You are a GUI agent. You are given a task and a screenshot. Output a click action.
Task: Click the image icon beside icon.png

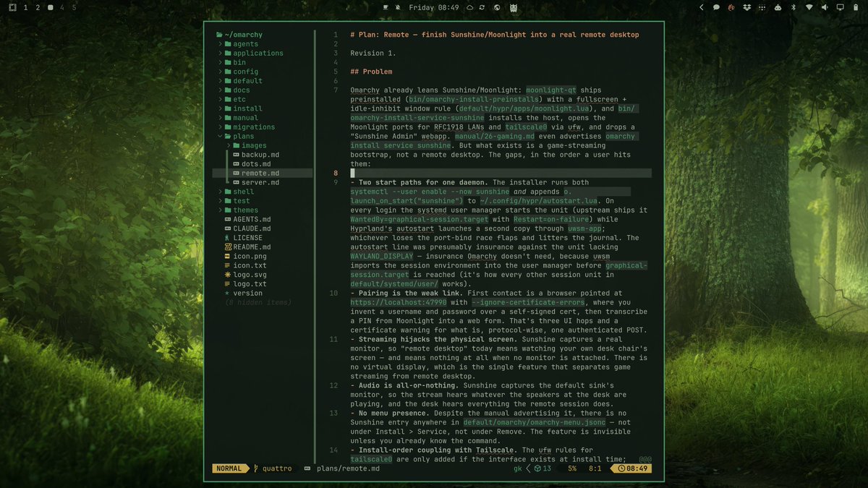pyautogui.click(x=227, y=257)
